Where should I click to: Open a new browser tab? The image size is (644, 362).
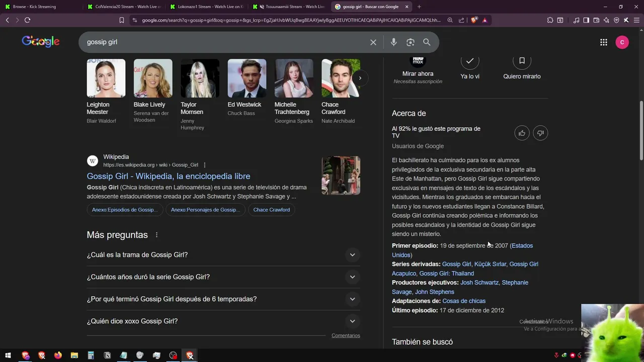pyautogui.click(x=419, y=7)
